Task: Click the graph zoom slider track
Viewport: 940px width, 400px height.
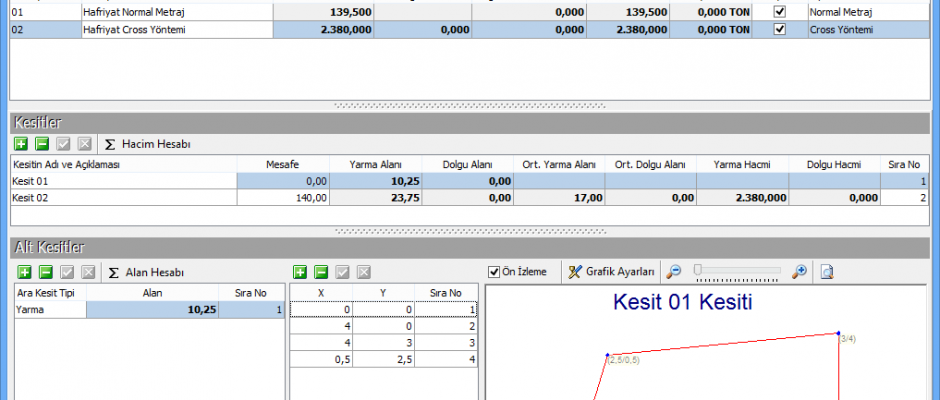Action: (x=738, y=270)
